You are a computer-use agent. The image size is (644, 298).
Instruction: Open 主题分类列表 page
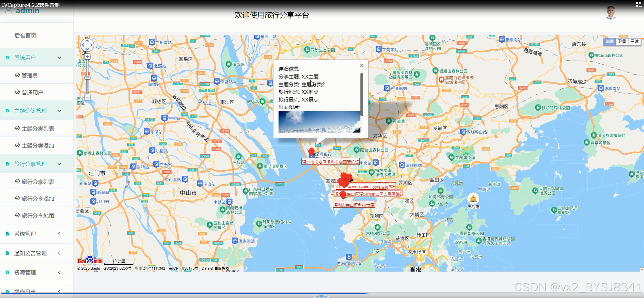tap(37, 128)
